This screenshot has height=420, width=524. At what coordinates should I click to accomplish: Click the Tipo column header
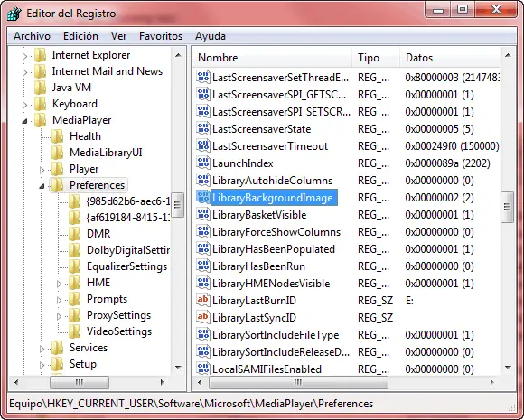(x=376, y=58)
